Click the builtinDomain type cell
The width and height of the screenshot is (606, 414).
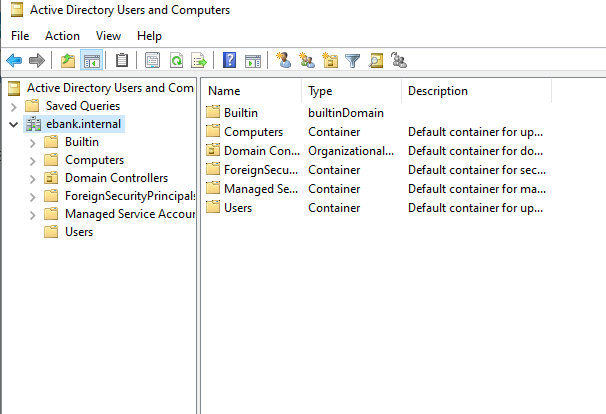point(346,113)
